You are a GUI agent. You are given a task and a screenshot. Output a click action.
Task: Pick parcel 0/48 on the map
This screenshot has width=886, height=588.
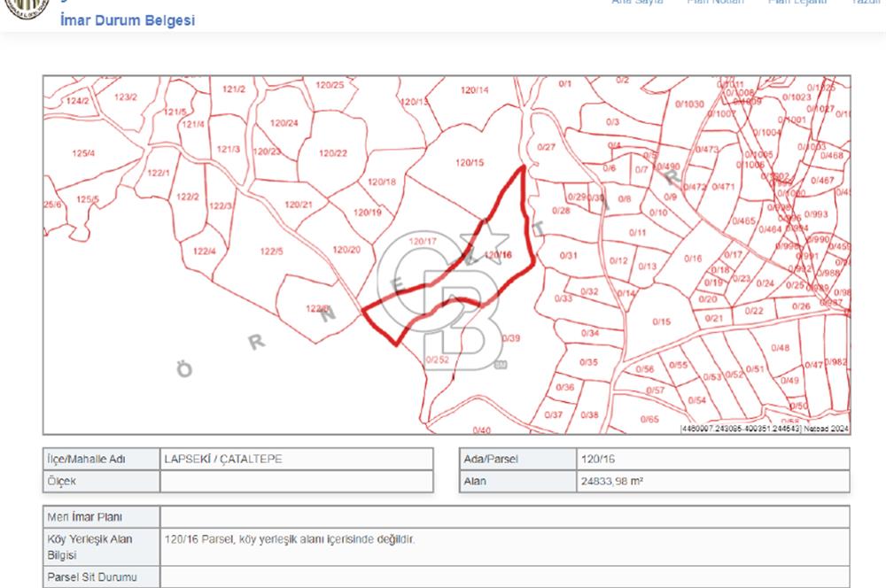coord(780,348)
